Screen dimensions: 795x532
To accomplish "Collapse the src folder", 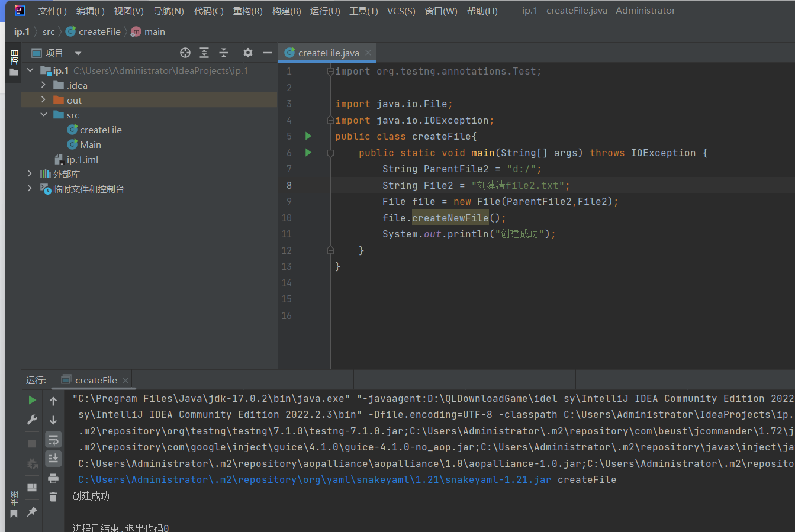I will point(43,115).
